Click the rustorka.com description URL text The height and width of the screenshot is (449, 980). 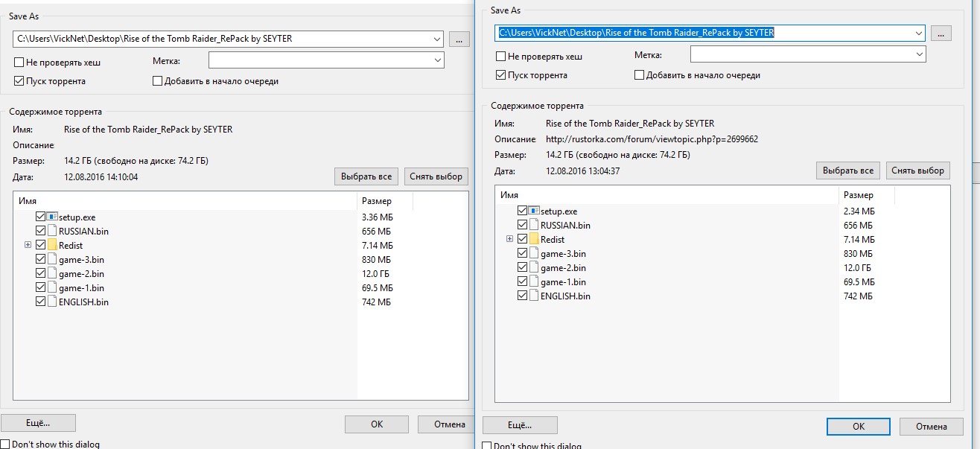(x=652, y=139)
